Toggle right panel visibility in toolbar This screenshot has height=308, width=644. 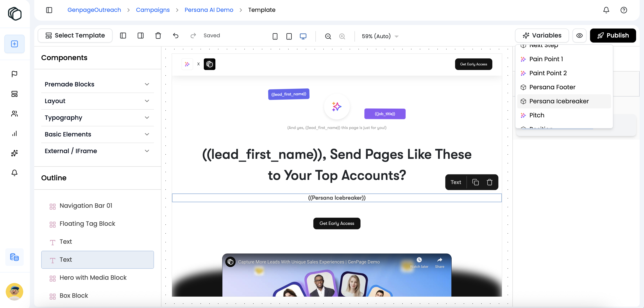141,36
